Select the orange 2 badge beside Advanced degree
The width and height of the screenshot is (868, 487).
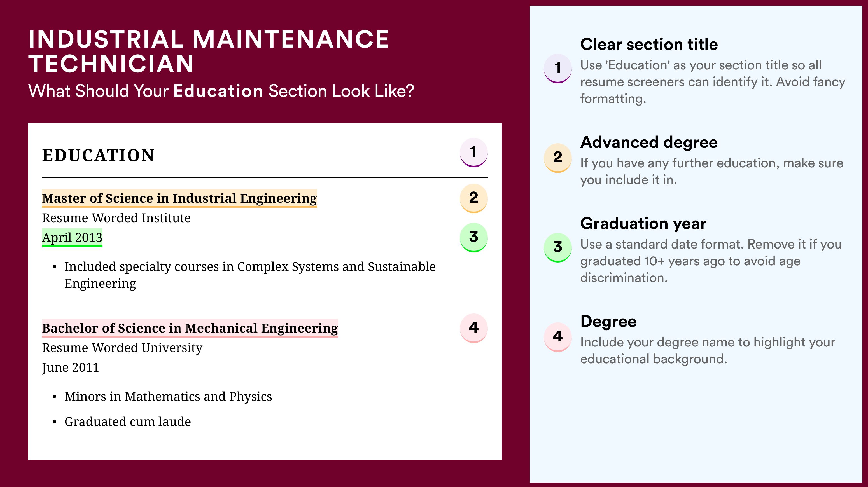click(558, 158)
